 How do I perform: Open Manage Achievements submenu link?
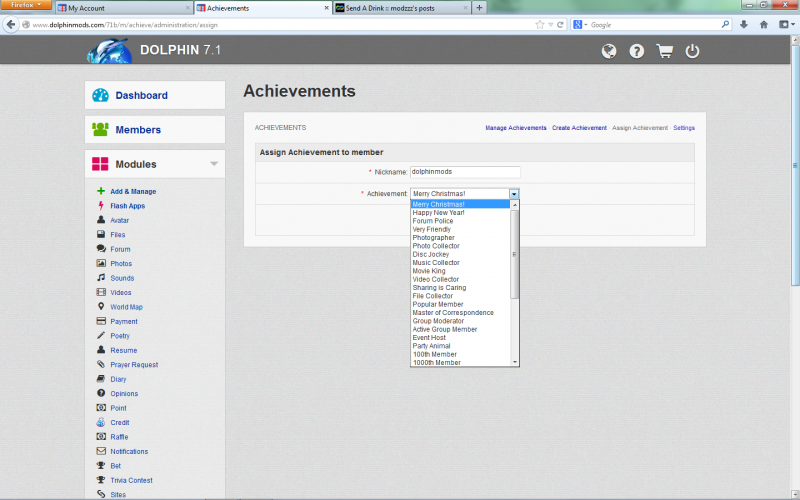point(515,128)
